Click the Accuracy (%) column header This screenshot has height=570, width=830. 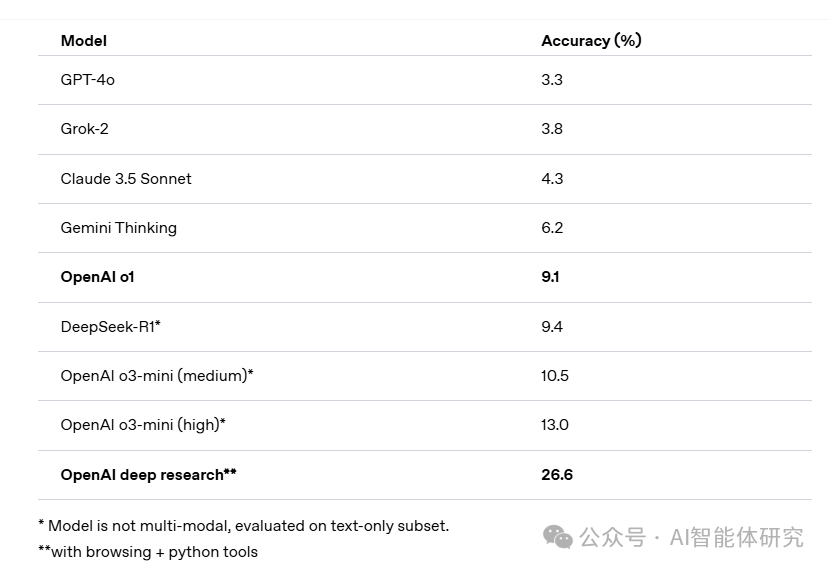(591, 41)
